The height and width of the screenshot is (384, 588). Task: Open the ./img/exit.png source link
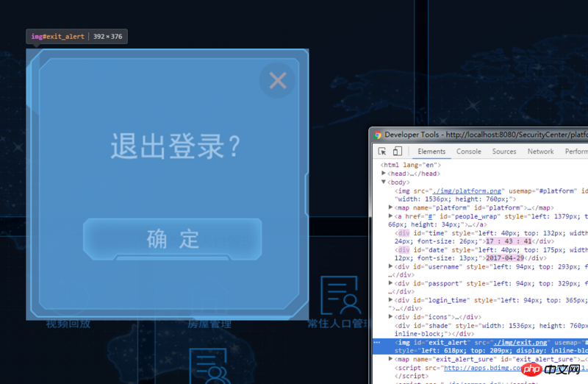520,342
